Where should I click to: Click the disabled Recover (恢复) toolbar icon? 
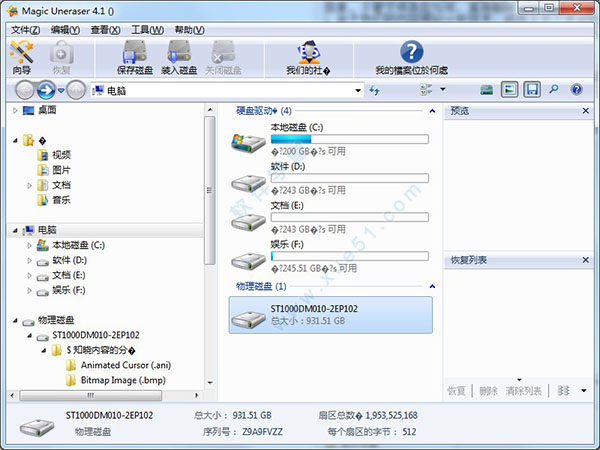coord(62,57)
